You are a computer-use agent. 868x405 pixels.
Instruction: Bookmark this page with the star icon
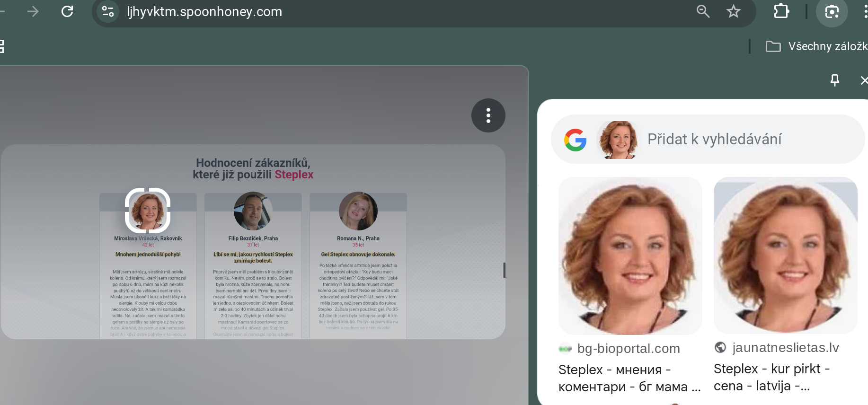733,11
